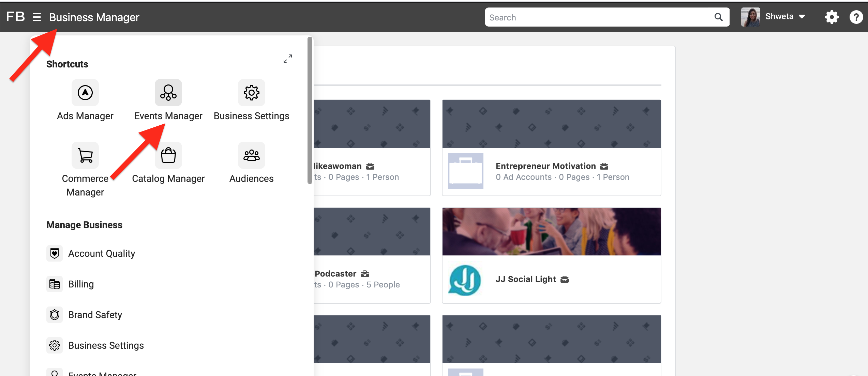Select Billing menu item
Image resolution: width=868 pixels, height=376 pixels.
[81, 284]
